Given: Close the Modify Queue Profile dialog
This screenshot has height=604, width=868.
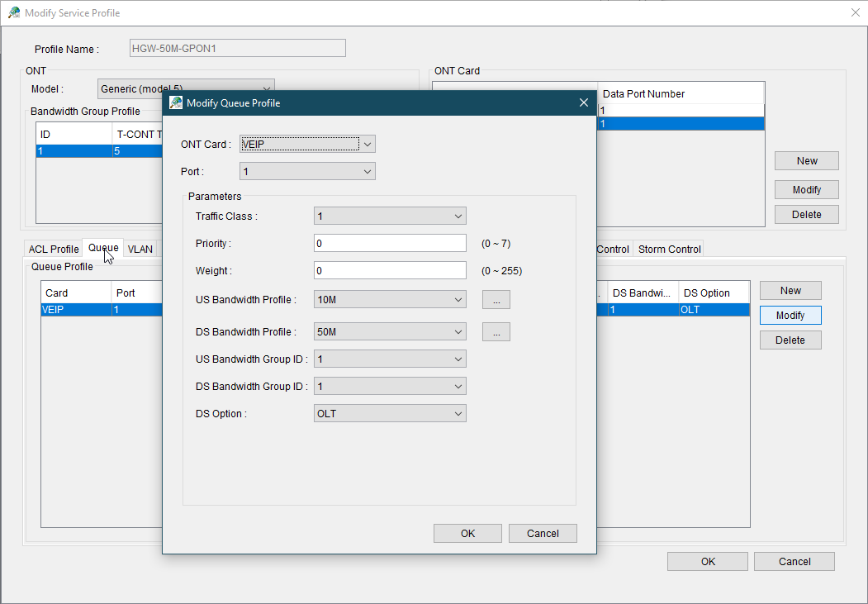Looking at the screenshot, I should coord(583,103).
